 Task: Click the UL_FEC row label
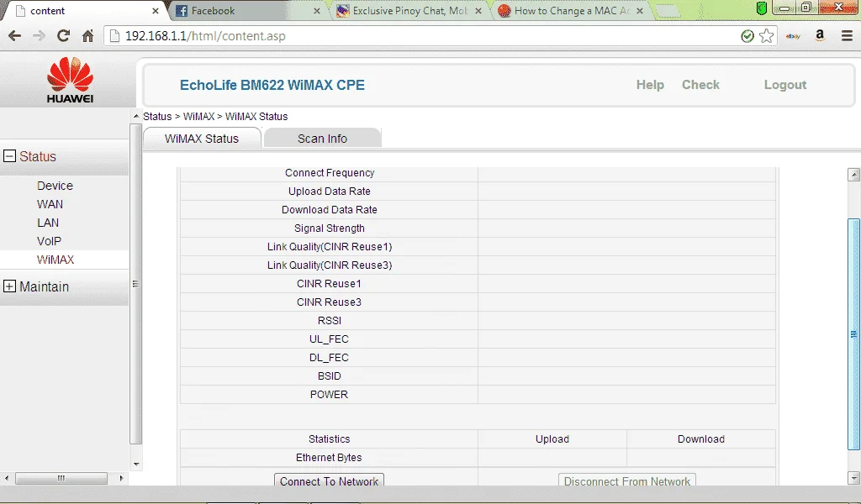329,339
